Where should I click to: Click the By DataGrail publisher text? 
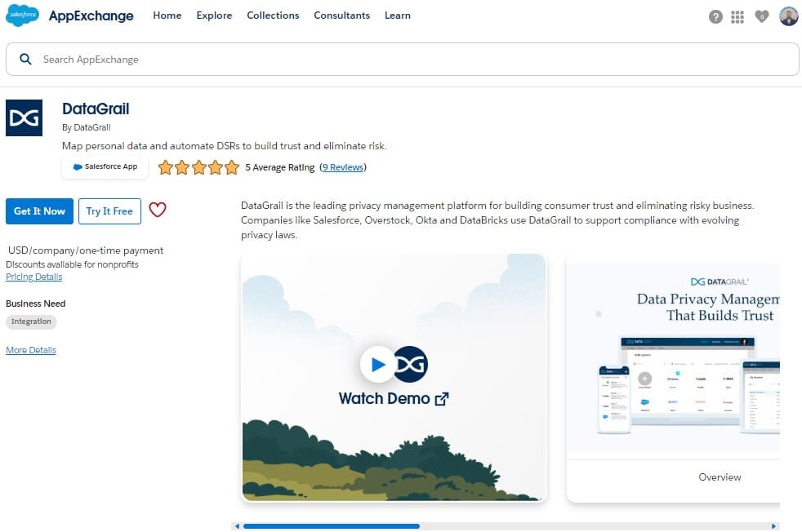click(x=87, y=127)
